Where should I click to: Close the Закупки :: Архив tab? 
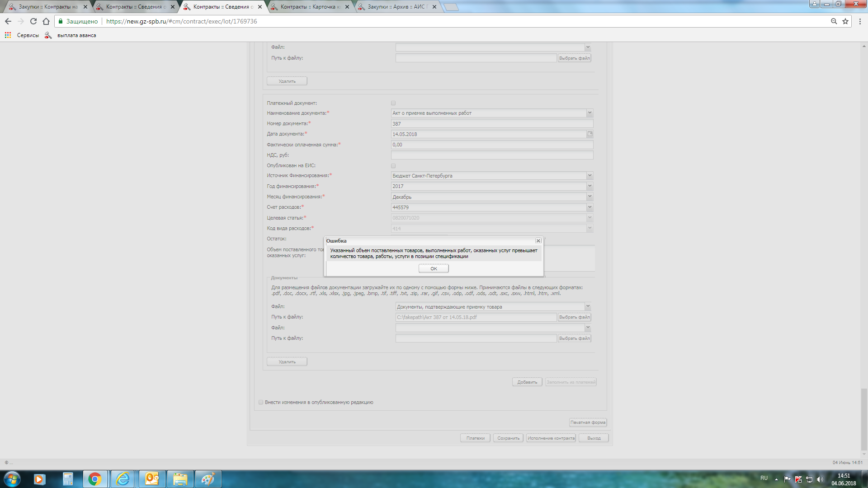tap(434, 7)
